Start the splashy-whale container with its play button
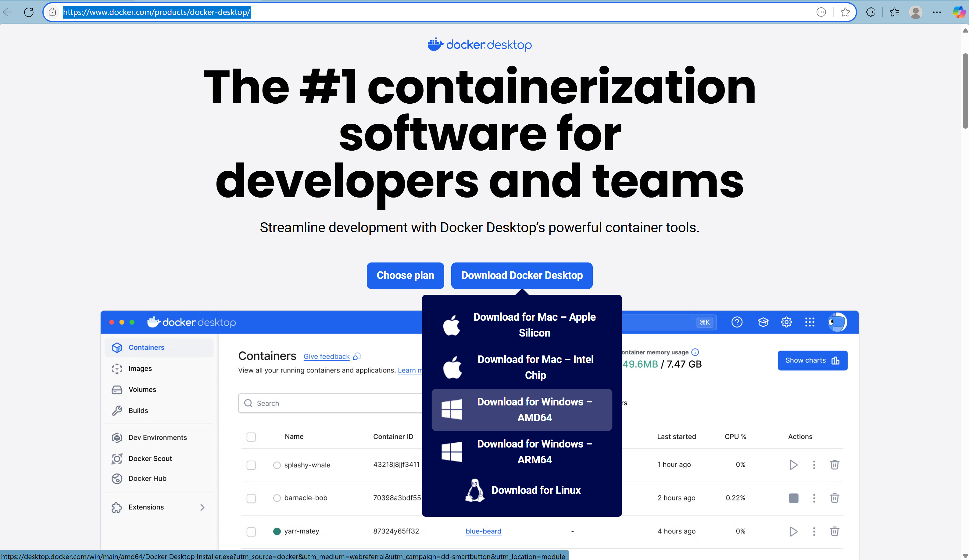Viewport: 969px width, 560px height. (x=793, y=465)
